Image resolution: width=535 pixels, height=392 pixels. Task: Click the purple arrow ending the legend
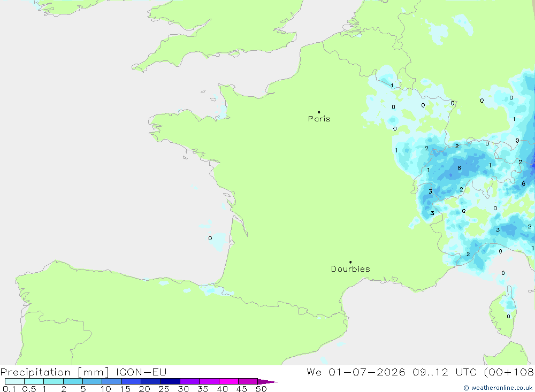pos(267,381)
